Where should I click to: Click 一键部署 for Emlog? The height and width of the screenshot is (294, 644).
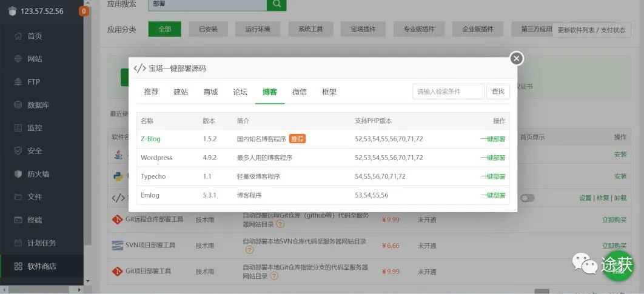[493, 195]
